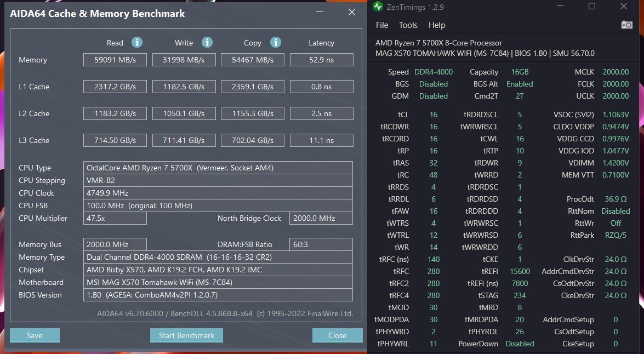Select L1 Cache Write value 1182.5 GB/s
The height and width of the screenshot is (354, 644).
tap(184, 87)
